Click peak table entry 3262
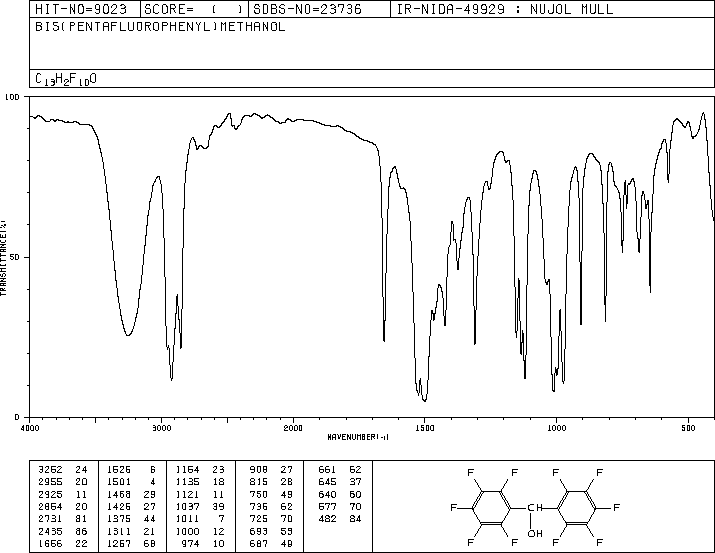The image size is (715, 553). pyautogui.click(x=50, y=470)
